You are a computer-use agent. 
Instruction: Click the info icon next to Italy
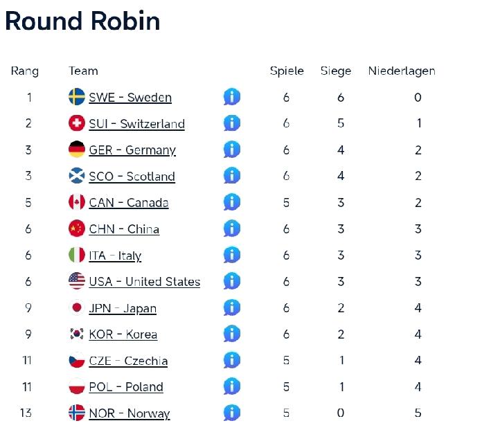[232, 255]
